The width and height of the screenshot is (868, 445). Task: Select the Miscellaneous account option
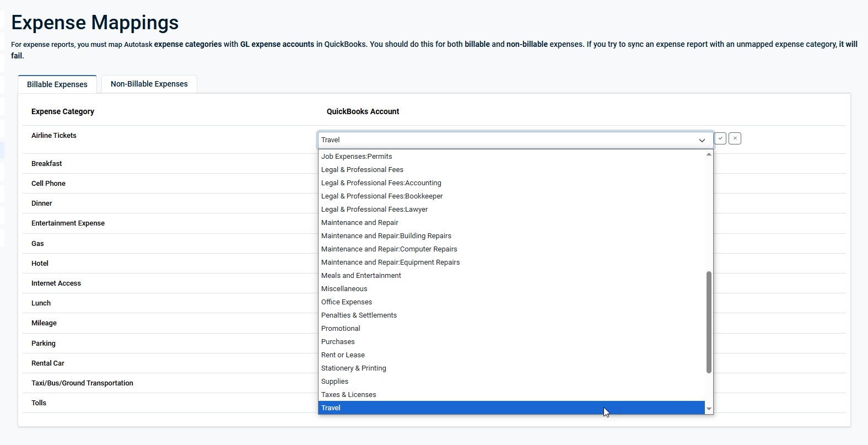[344, 289]
